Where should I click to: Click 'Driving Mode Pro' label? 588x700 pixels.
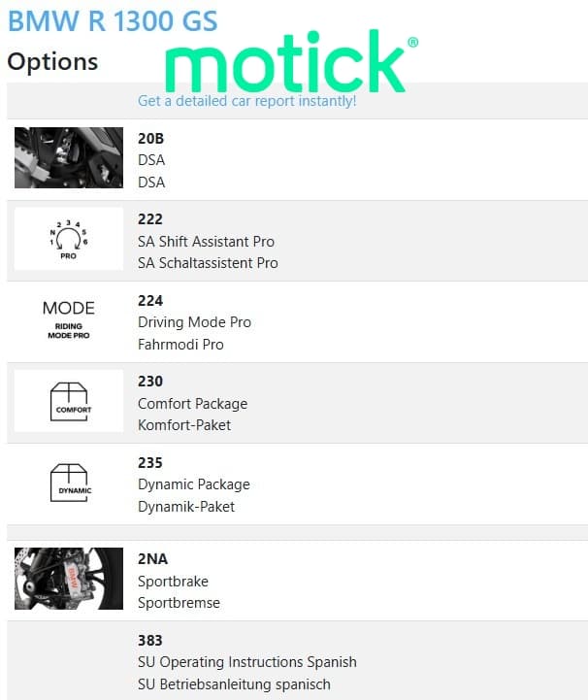click(x=194, y=322)
